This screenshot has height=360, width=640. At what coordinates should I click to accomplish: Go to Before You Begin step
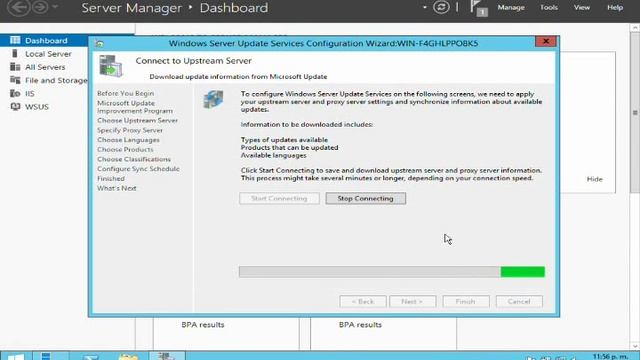coord(126,93)
